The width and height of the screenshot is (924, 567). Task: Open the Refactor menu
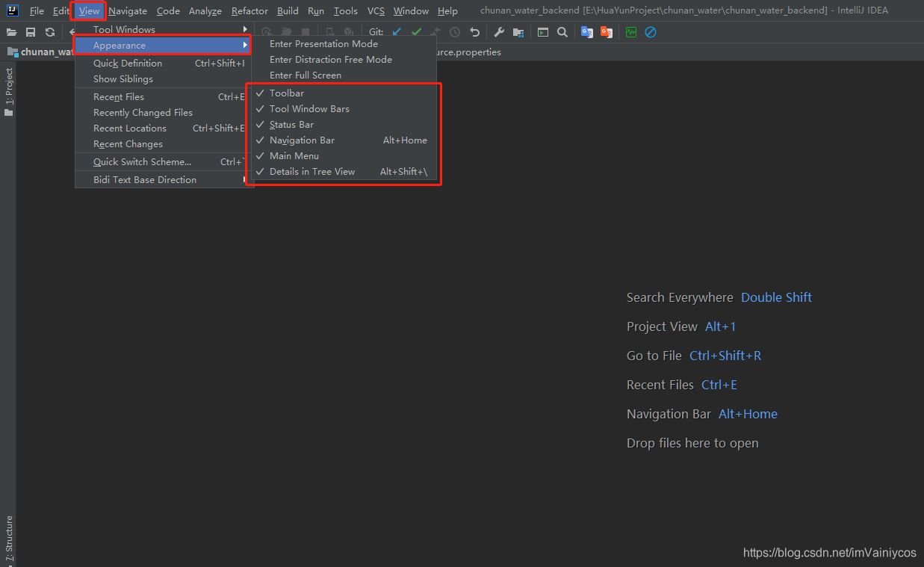coord(249,11)
